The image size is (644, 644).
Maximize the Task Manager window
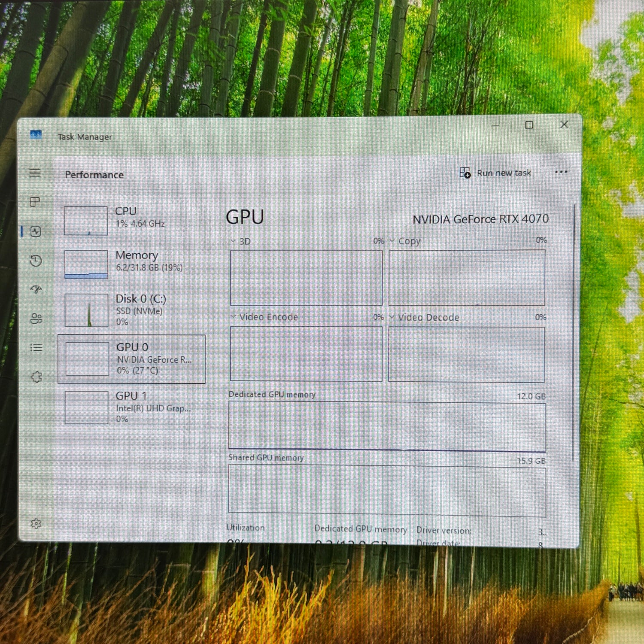click(529, 125)
